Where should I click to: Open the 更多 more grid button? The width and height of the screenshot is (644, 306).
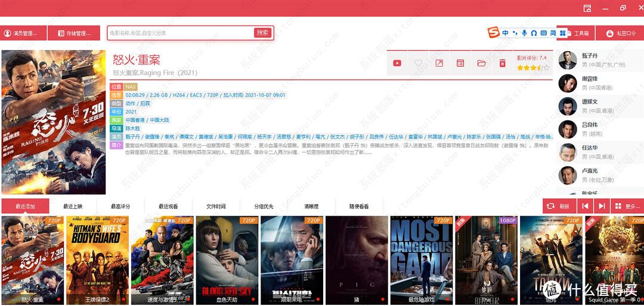point(627,206)
